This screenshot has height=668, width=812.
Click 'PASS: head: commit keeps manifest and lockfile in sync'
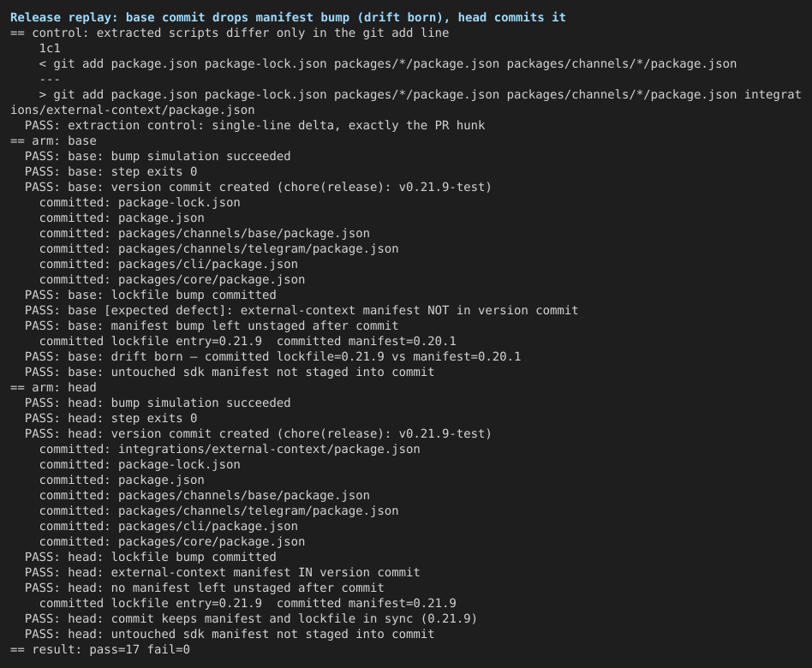[251, 618]
